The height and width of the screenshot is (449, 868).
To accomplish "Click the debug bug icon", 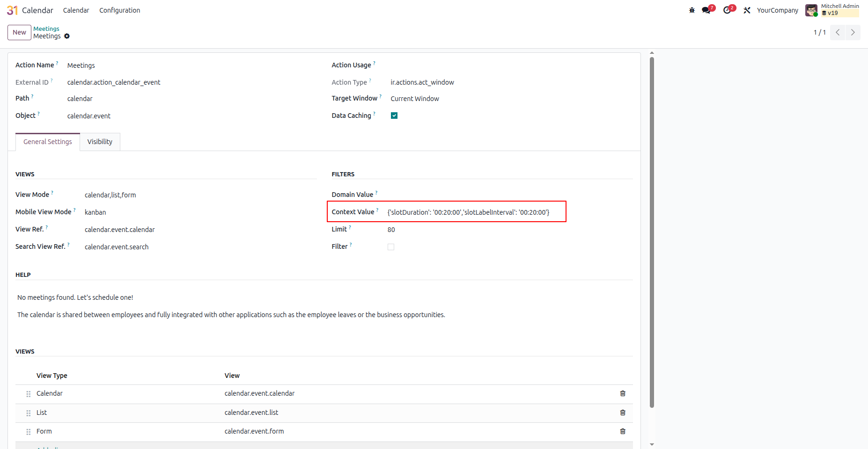I will tap(692, 10).
